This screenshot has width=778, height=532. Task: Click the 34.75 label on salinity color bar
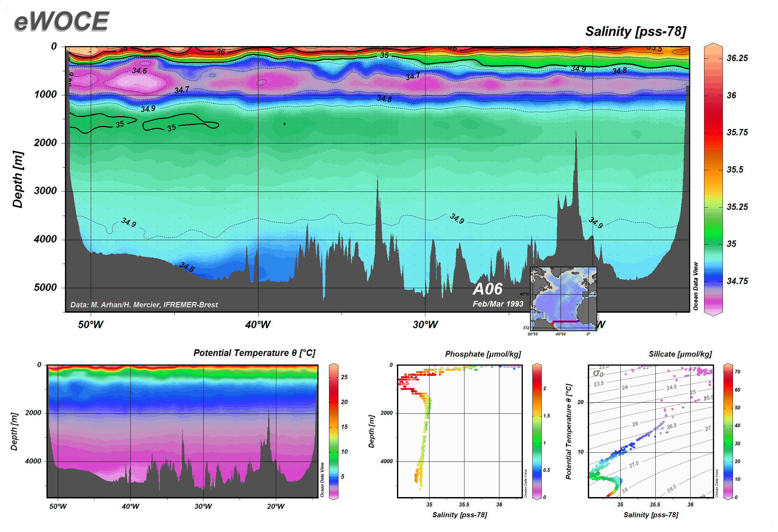tap(737, 281)
